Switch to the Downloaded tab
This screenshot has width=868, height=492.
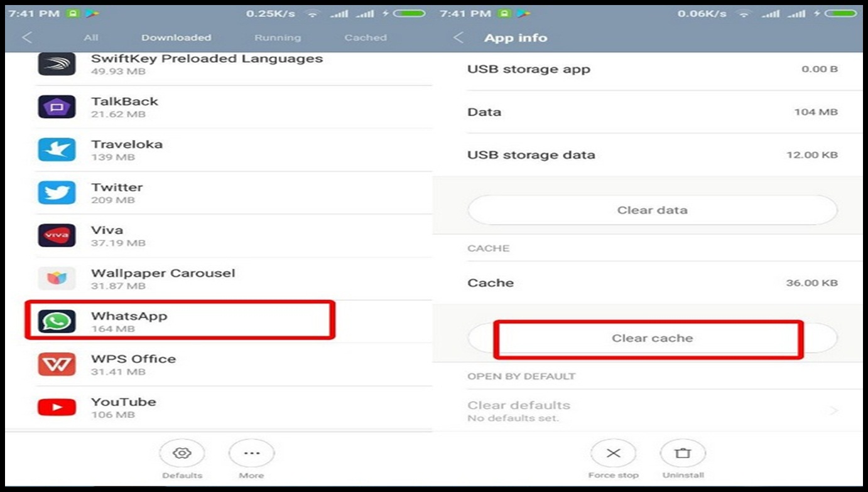click(x=176, y=38)
